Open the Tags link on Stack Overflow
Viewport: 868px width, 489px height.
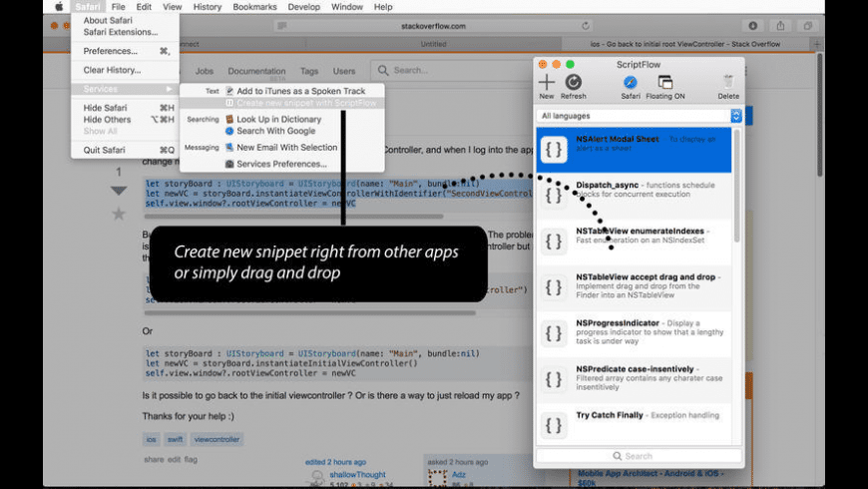coord(309,71)
